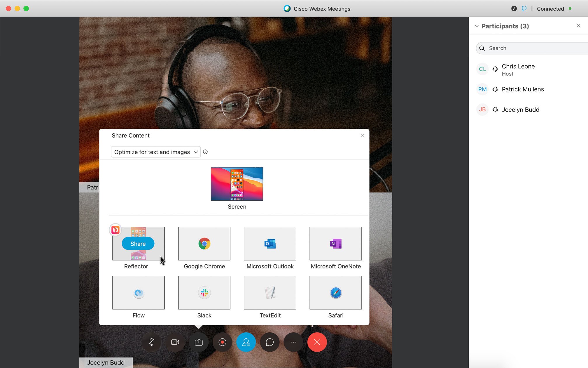This screenshot has height=368, width=588.
Task: Select Google Chrome to share
Action: pyautogui.click(x=204, y=243)
